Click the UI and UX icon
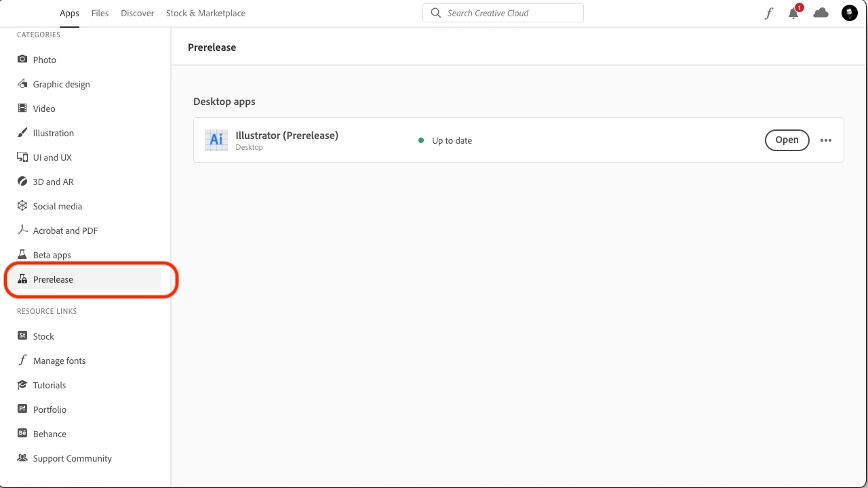 click(22, 157)
